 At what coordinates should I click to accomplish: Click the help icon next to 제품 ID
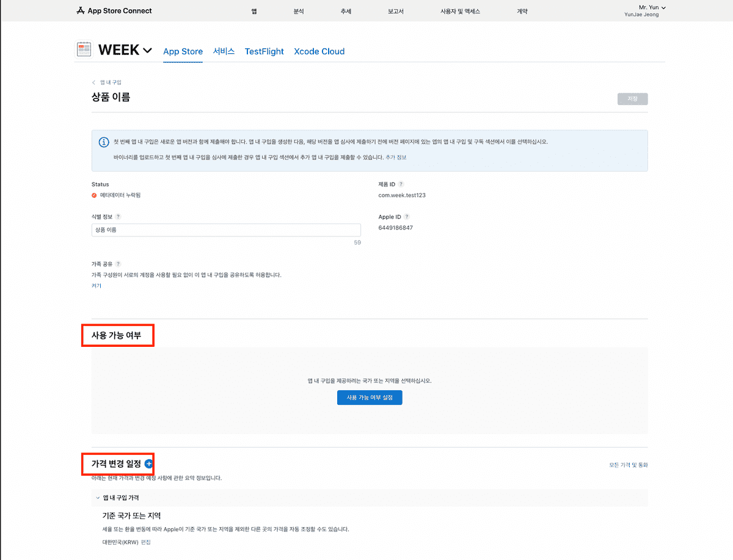click(401, 184)
